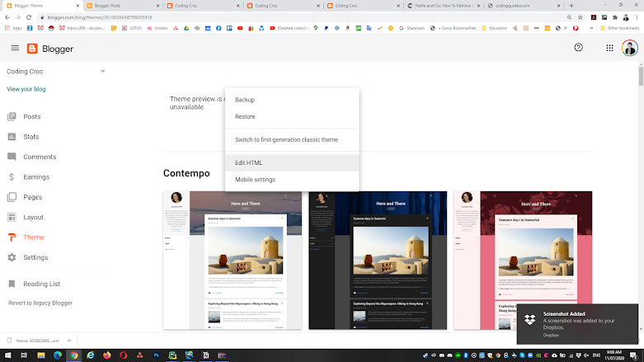Open Firefox from the taskbar
The width and height of the screenshot is (644, 362).
point(107,355)
